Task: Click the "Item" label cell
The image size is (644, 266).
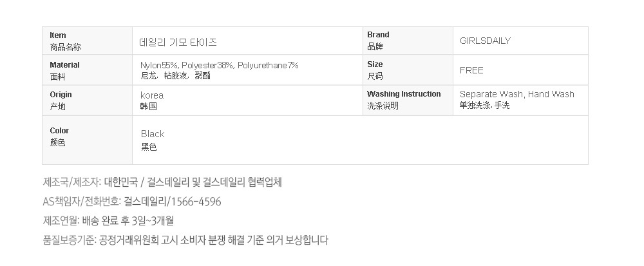Action: tap(58, 35)
